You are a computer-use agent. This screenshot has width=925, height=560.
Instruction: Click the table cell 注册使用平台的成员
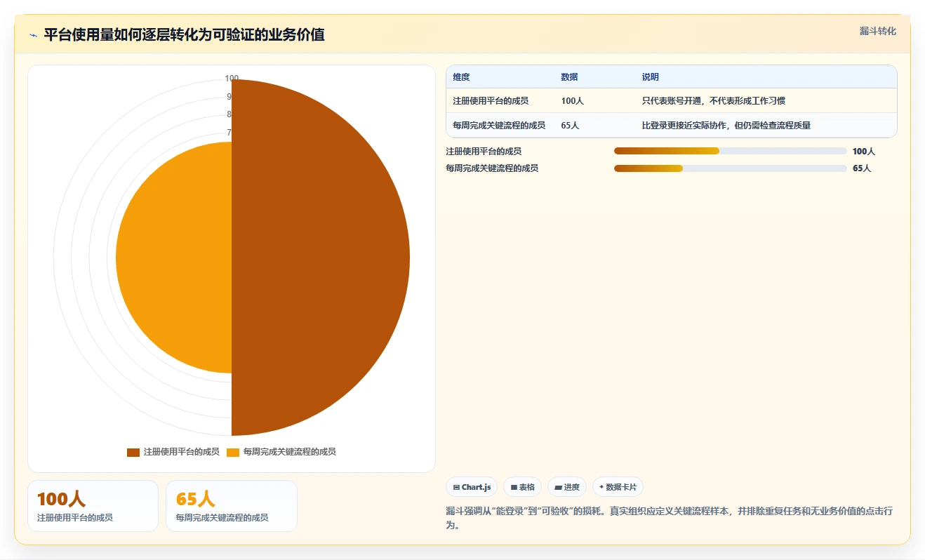click(x=491, y=101)
